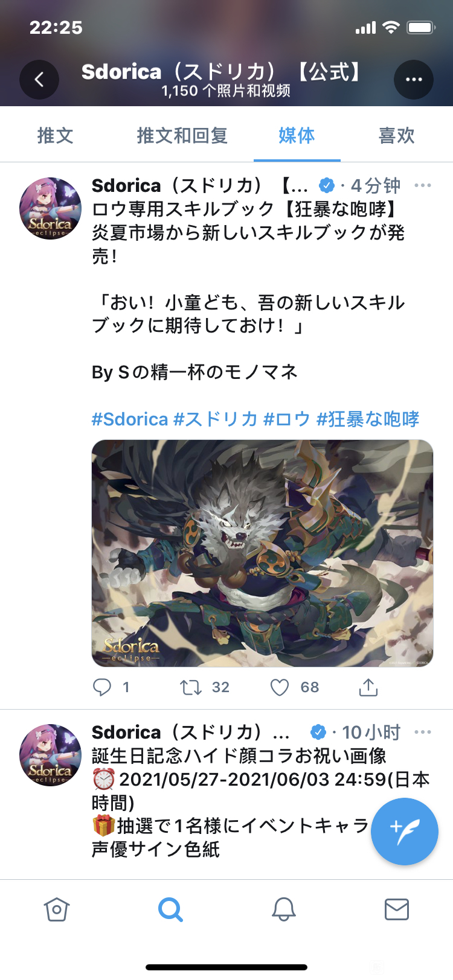Viewport: 453px width, 980px height.
Task: Open the profile options three-dot button
Action: (414, 80)
